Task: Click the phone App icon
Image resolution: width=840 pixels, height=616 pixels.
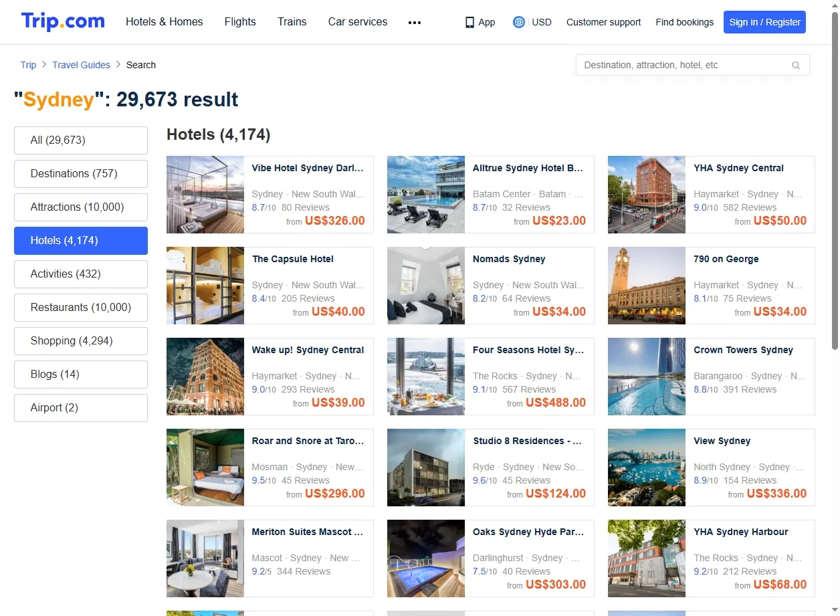Action: (469, 22)
